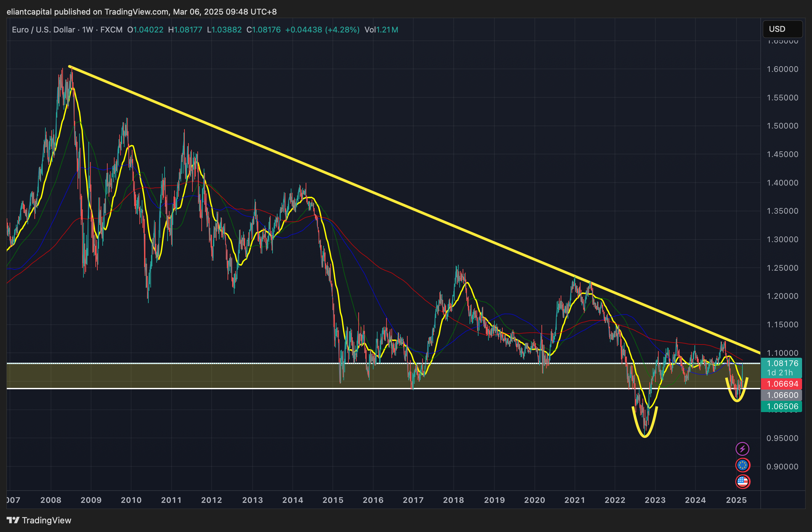
Task: Select the red 1.06694 price label
Action: coord(782,384)
